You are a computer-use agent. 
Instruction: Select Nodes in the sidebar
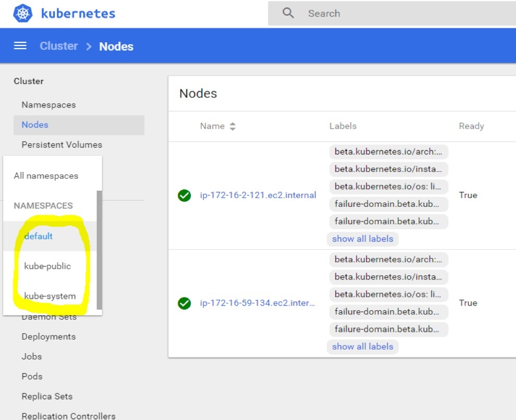click(79, 125)
